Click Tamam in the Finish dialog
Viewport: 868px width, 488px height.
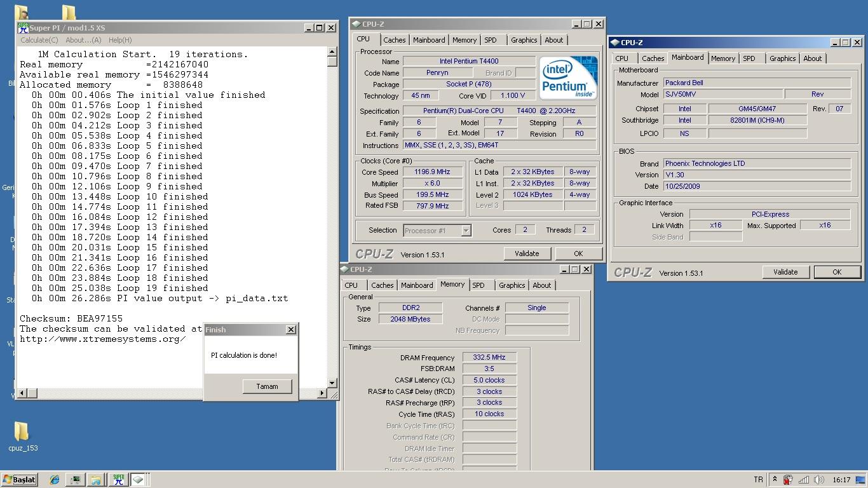(x=267, y=386)
